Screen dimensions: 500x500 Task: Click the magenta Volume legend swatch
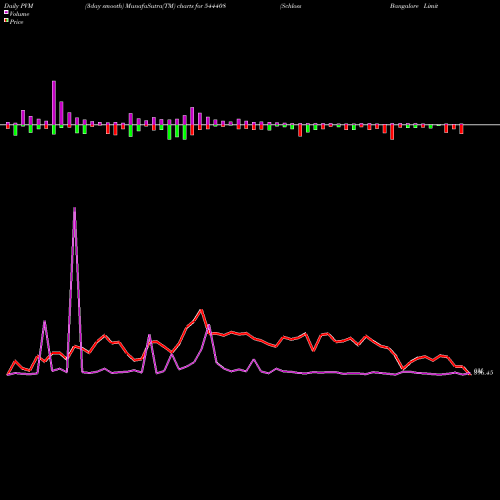tap(6, 12)
